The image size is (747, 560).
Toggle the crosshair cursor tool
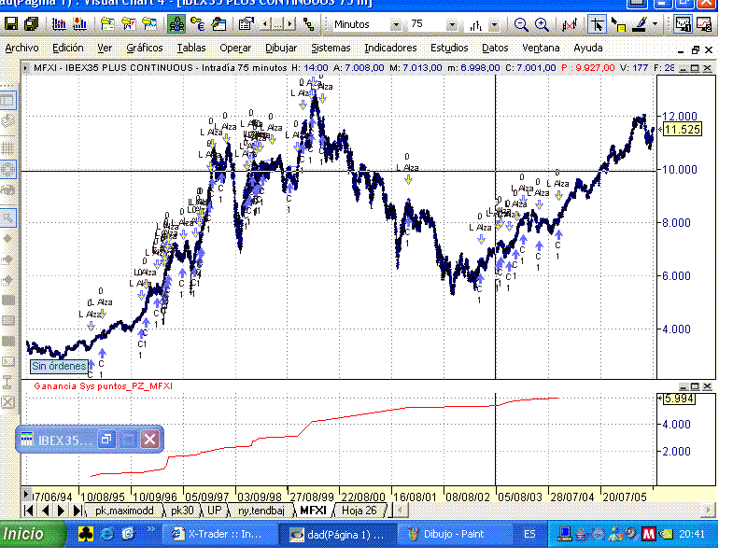point(597,24)
